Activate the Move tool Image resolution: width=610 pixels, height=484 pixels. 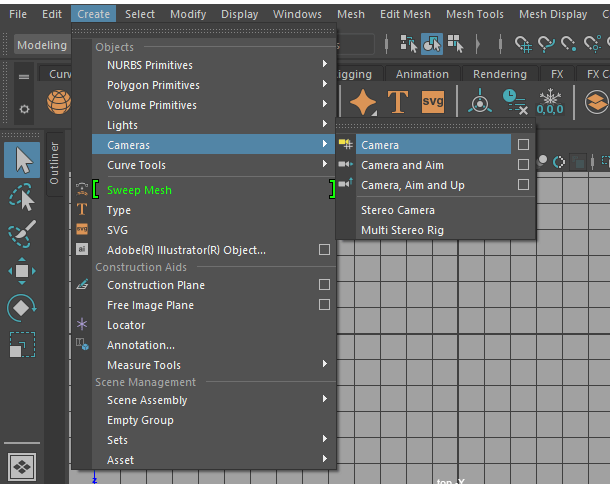[22, 270]
